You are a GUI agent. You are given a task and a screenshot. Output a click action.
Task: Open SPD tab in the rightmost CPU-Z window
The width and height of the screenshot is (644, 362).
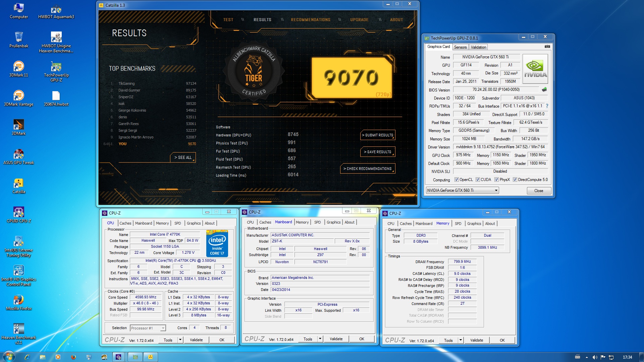click(x=458, y=224)
